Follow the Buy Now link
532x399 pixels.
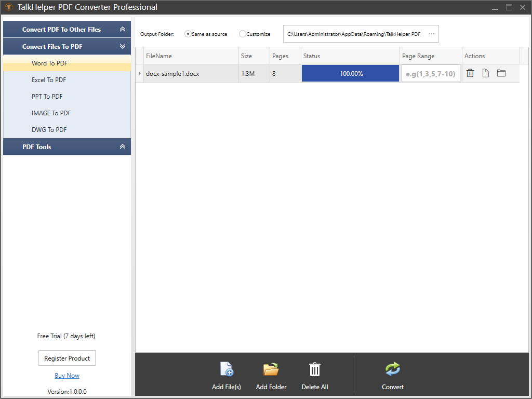pyautogui.click(x=67, y=376)
